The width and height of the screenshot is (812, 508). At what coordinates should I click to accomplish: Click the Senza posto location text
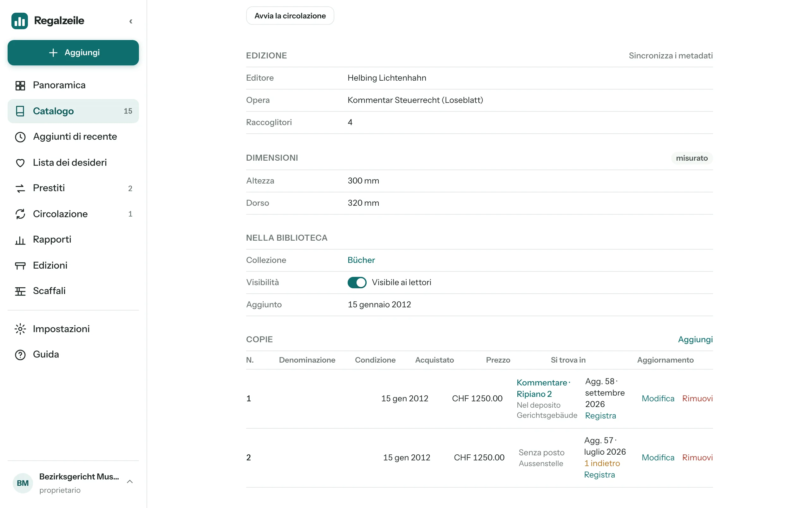point(541,452)
